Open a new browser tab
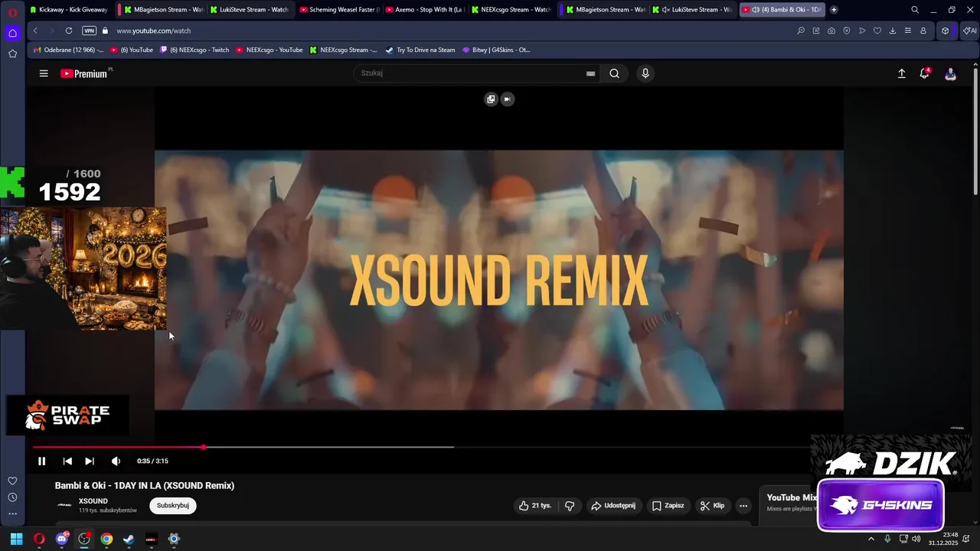Image resolution: width=980 pixels, height=551 pixels. 834,10
